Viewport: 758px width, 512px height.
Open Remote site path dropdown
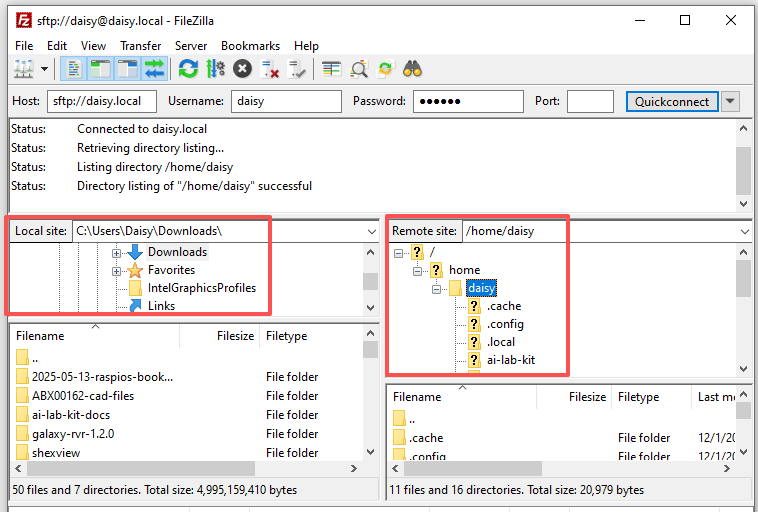point(744,231)
